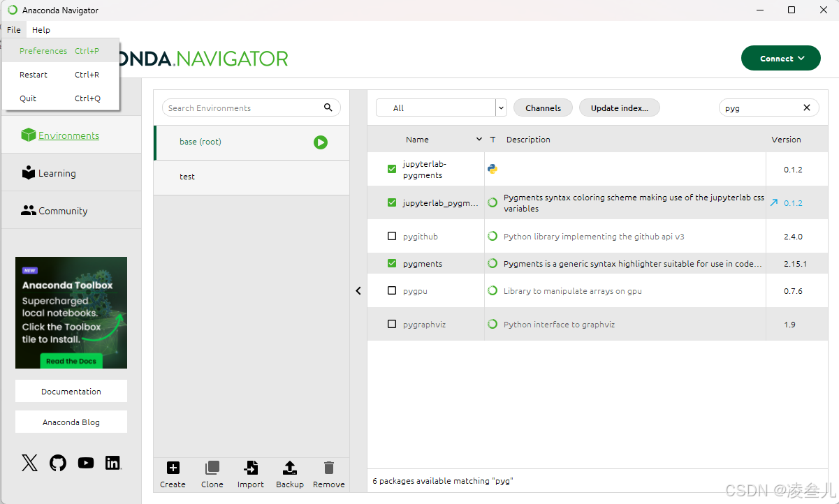Click the Update index... button

(620, 108)
